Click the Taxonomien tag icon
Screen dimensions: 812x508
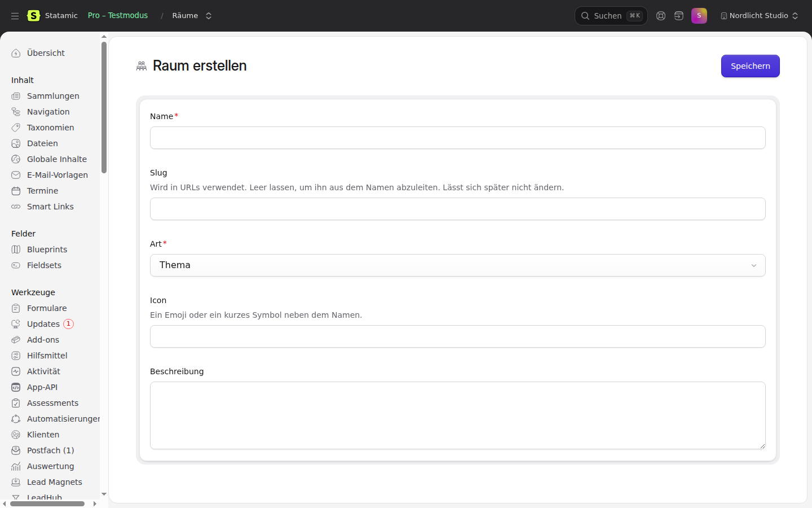16,128
